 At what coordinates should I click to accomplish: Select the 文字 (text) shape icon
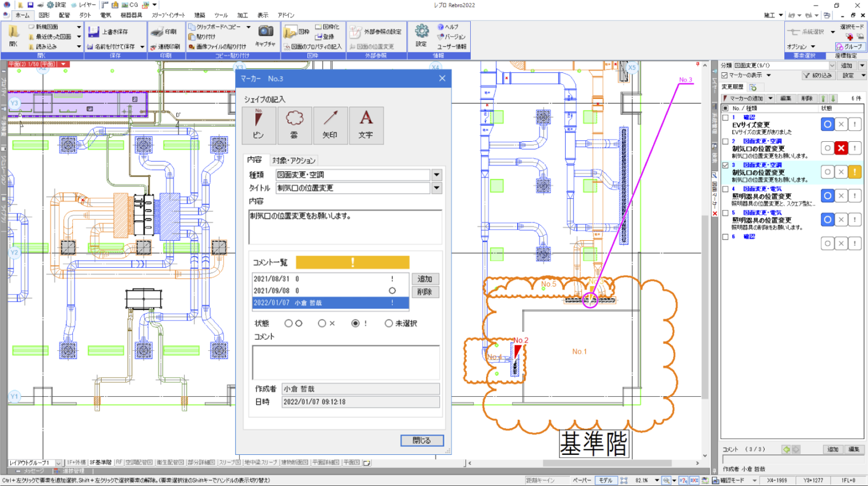coord(367,124)
